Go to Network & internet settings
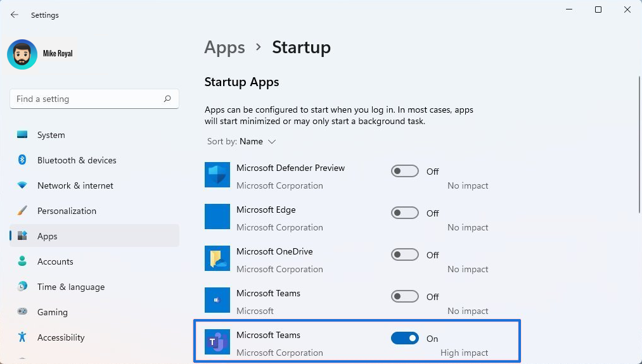Screen dimensions: 642x364 coord(94,185)
